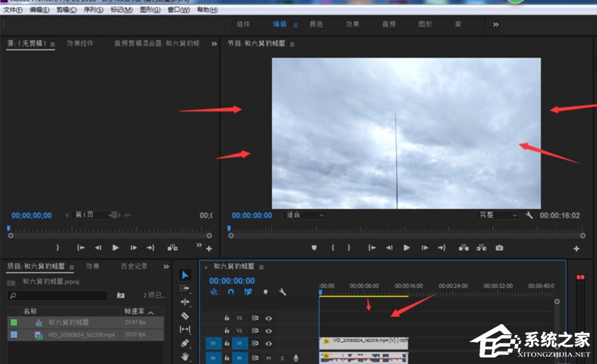Viewport: 597px width, 364px height.
Task: Toggle V2 track output eye
Action: coord(268,331)
